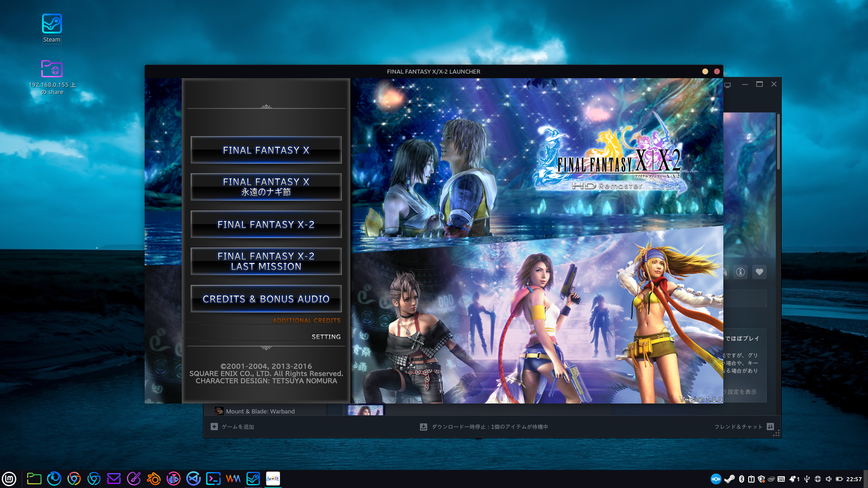This screenshot has height=488, width=868.
Task: Start FINAL FANTASY X-2 LAST MISSION
Action: [x=266, y=261]
